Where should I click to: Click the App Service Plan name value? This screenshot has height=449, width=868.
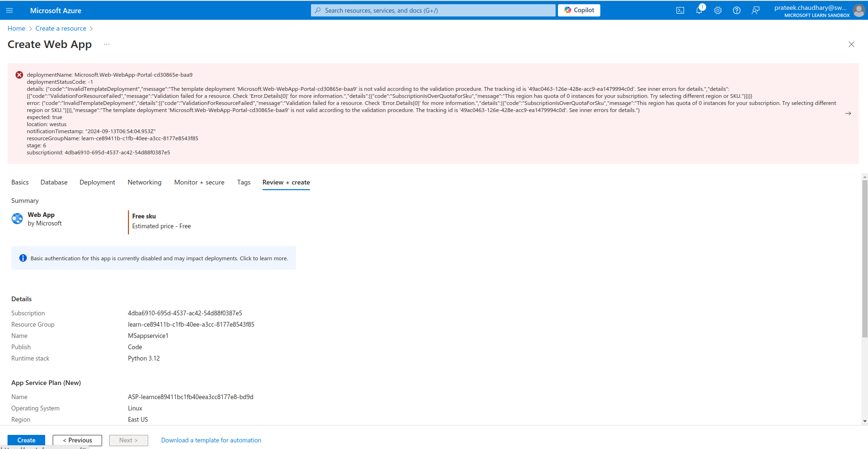tap(191, 397)
